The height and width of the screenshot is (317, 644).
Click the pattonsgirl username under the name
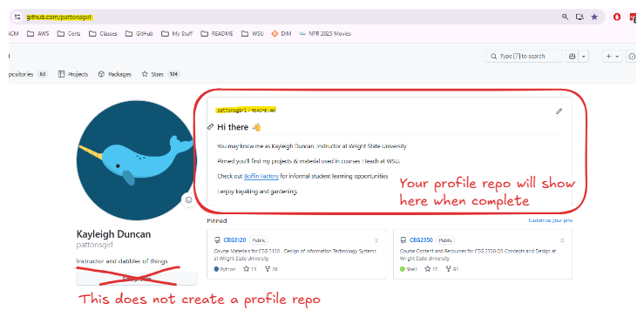(x=94, y=245)
